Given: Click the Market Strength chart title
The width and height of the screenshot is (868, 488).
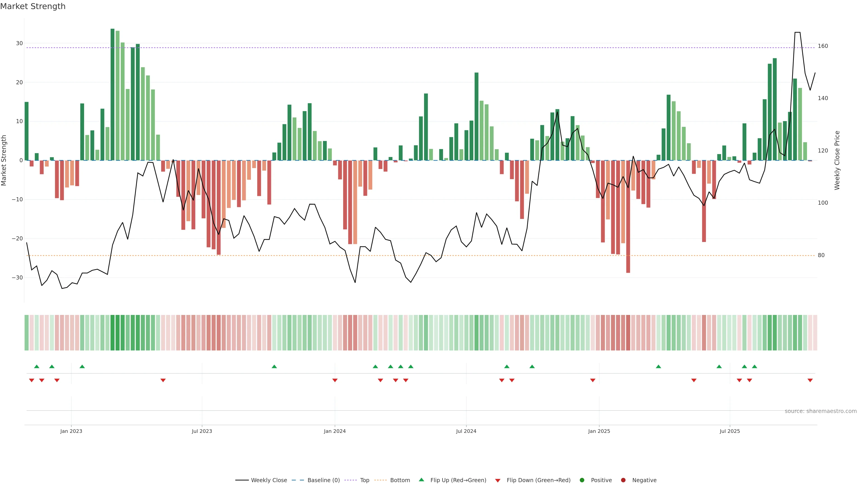Looking at the screenshot, I should coord(33,6).
